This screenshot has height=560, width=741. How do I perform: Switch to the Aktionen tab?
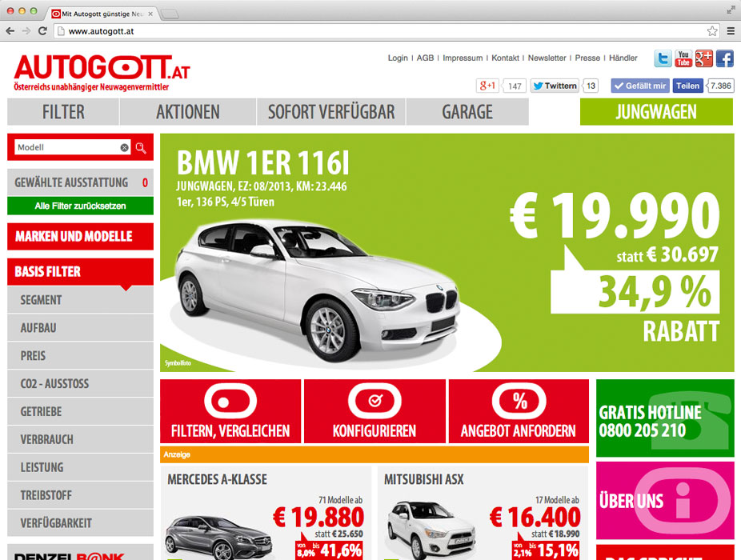coord(188,112)
